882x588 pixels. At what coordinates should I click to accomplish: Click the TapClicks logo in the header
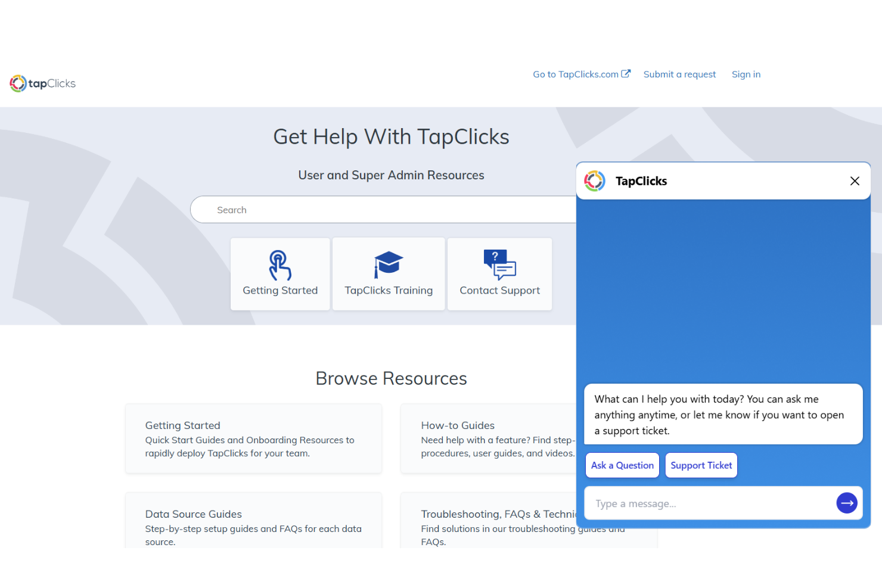point(42,83)
